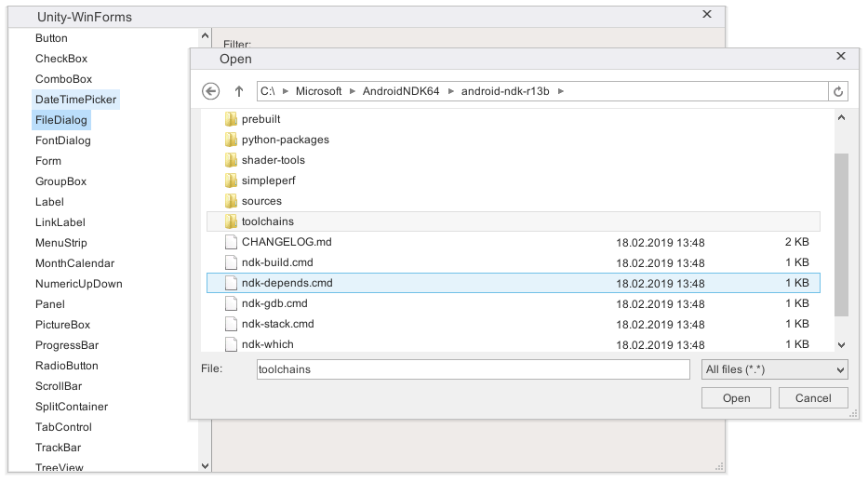Click the date of ndk-gdb.cmd row
Viewport: 868px width, 482px height.
coord(661,304)
